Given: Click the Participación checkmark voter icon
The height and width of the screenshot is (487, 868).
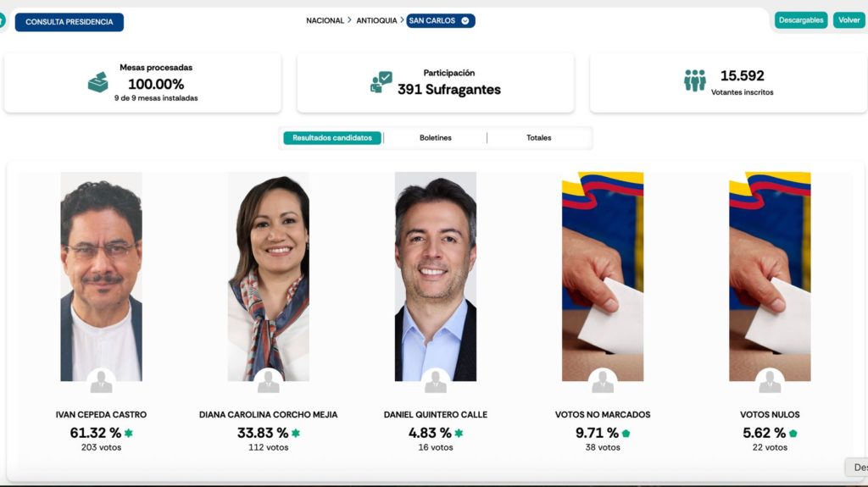Looking at the screenshot, I should coord(381,82).
